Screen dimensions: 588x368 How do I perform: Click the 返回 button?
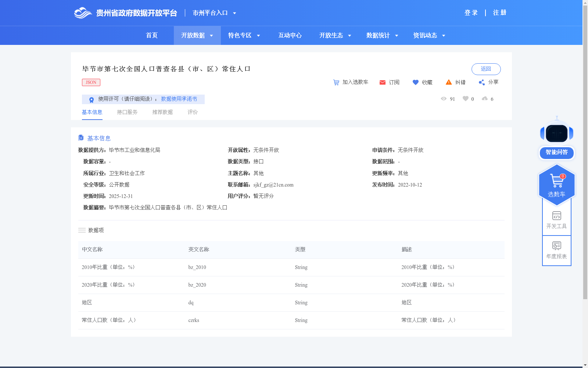(486, 69)
